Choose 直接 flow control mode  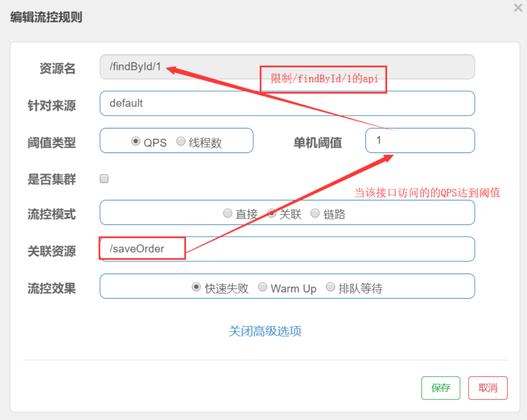pos(228,213)
